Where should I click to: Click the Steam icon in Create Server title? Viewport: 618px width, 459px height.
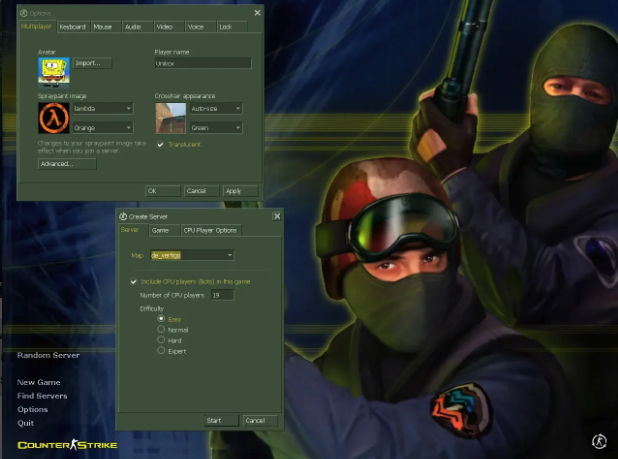point(123,215)
